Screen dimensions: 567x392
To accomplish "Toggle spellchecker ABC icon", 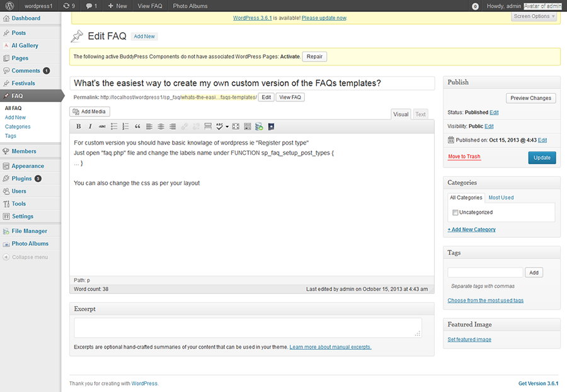I will 219,126.
